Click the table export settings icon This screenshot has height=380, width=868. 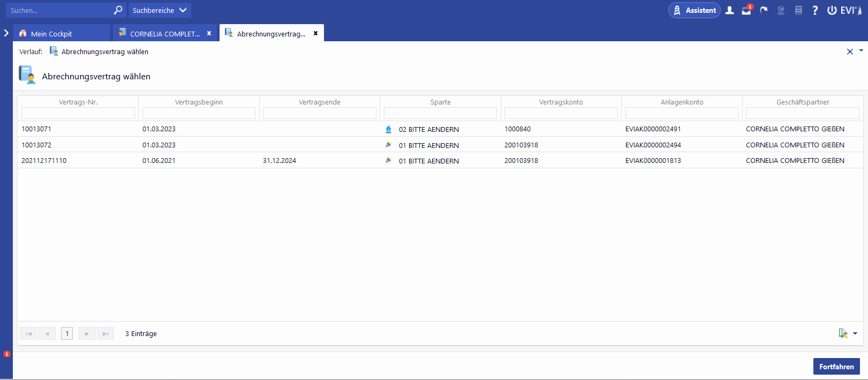tap(843, 333)
